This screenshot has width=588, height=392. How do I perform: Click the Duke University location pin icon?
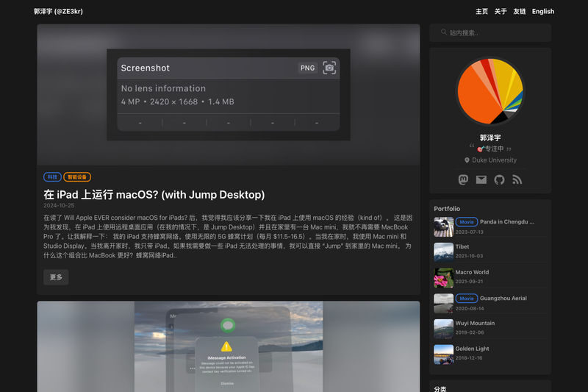coord(467,160)
